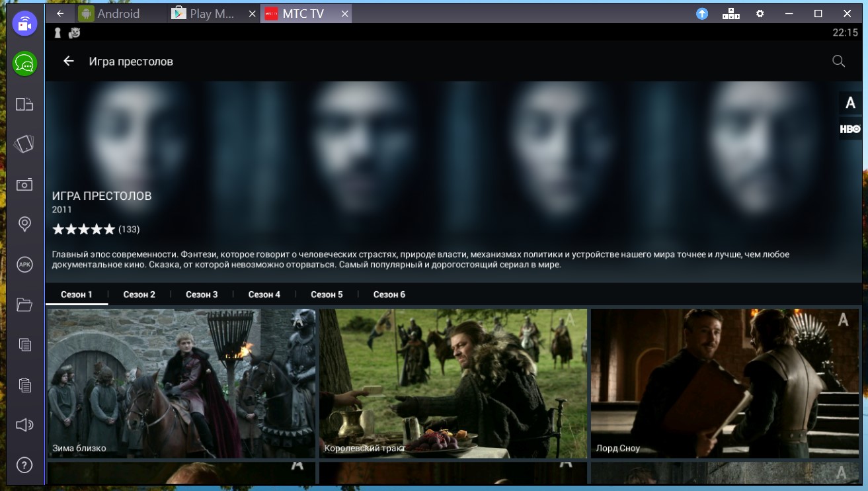Open the Android window tab

118,13
